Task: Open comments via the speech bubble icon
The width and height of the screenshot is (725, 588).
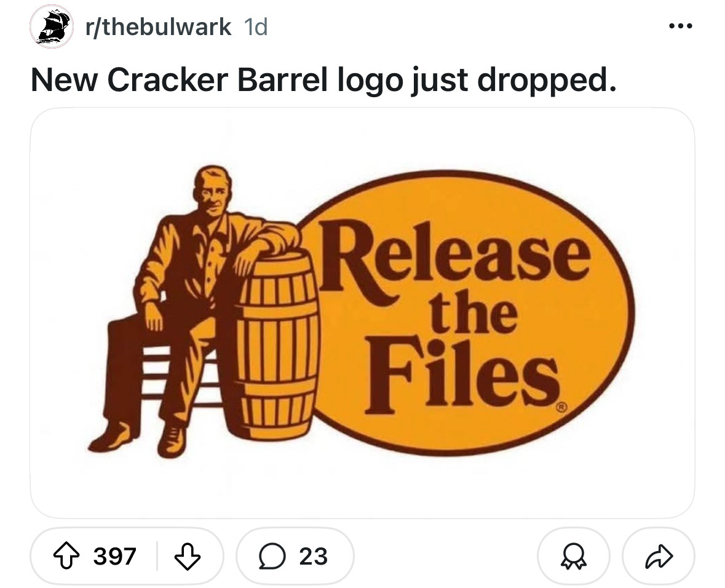Action: click(272, 555)
